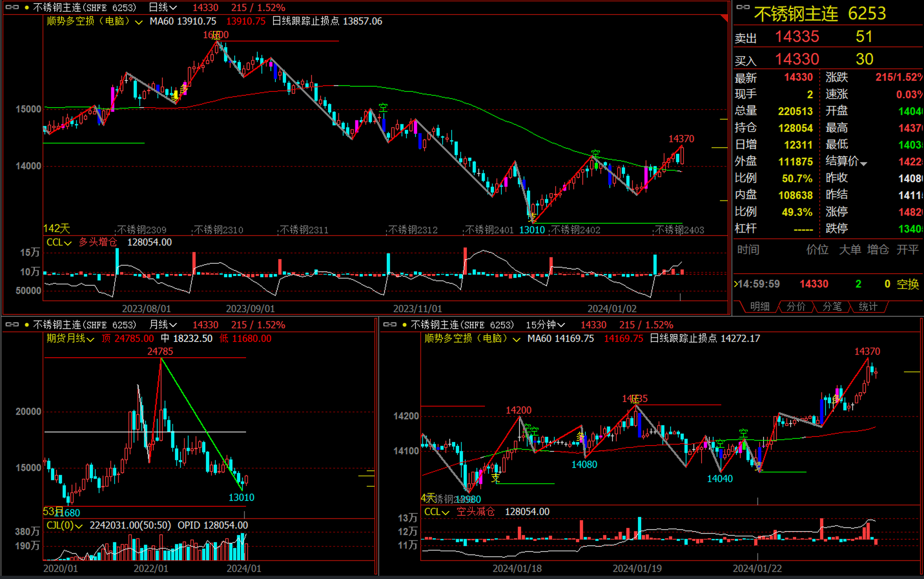Switch to the 明细 tab
Image resolution: width=924 pixels, height=579 pixels.
click(x=759, y=307)
